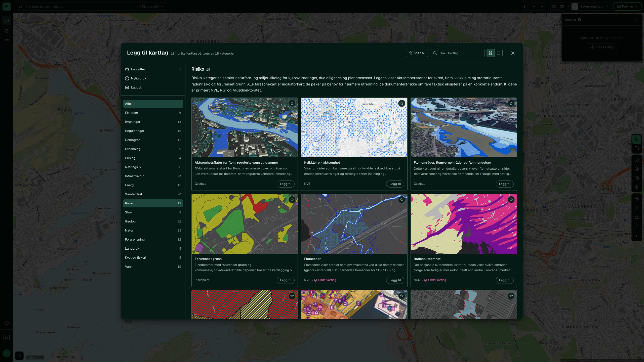Star the Aktsomhetsflater for flom card
The height and width of the screenshot is (362, 644).
click(292, 103)
